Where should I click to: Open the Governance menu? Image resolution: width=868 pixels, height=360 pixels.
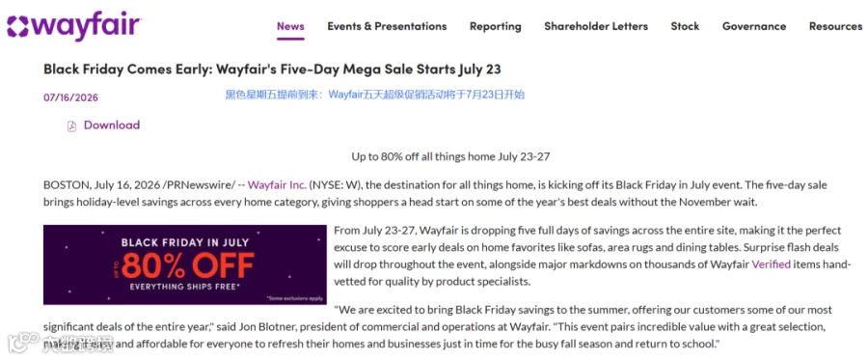754,26
